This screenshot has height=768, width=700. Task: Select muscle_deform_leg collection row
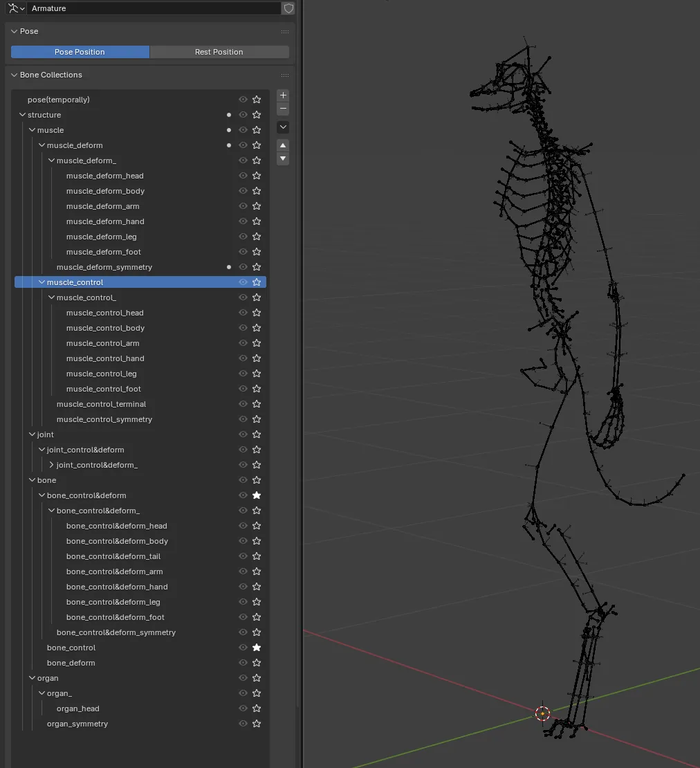(x=140, y=237)
